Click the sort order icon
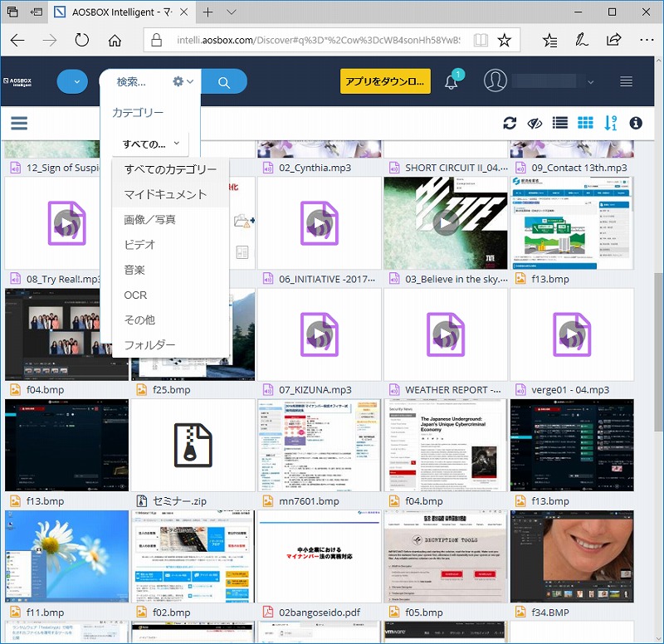 tap(610, 123)
